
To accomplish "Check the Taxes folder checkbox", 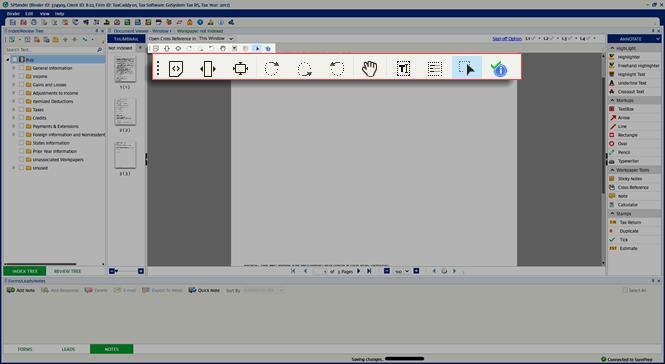I will tap(21, 109).
